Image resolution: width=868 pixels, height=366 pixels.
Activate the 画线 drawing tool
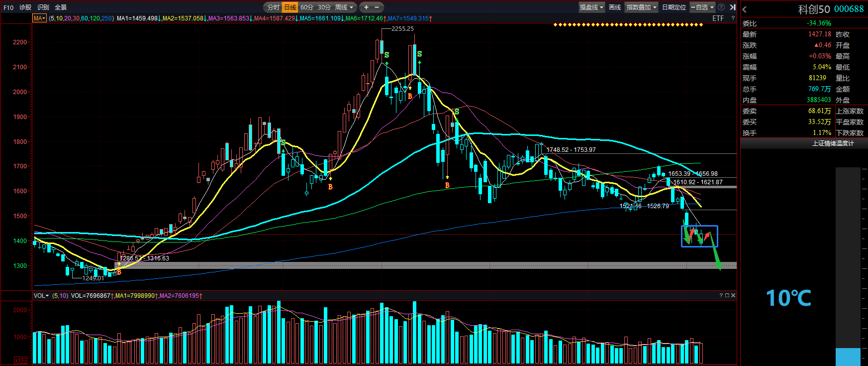pyautogui.click(x=615, y=7)
